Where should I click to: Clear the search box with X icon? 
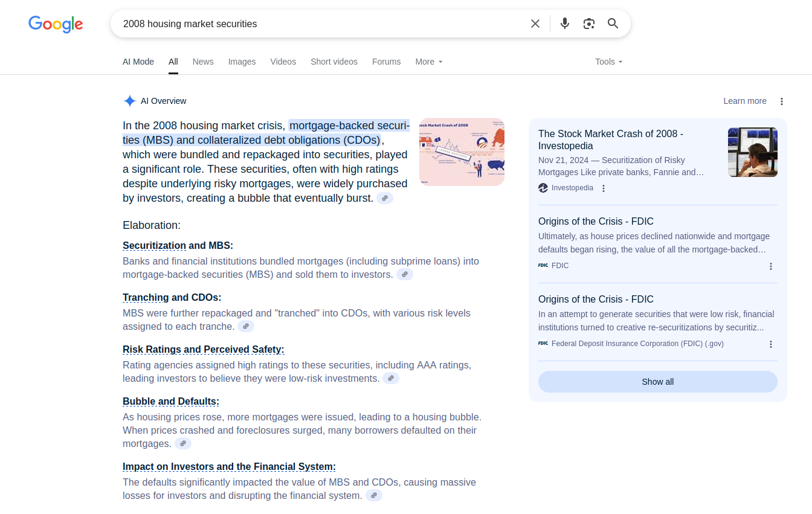point(535,24)
